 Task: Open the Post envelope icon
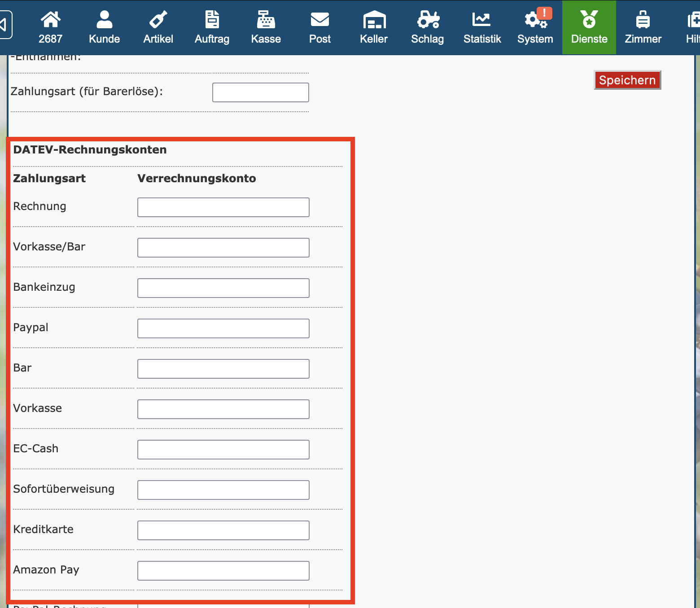(319, 27)
